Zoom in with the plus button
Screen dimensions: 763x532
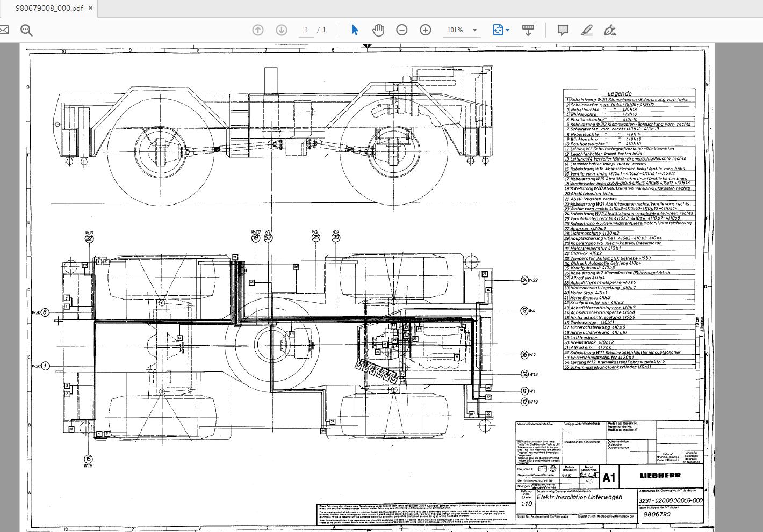point(426,30)
